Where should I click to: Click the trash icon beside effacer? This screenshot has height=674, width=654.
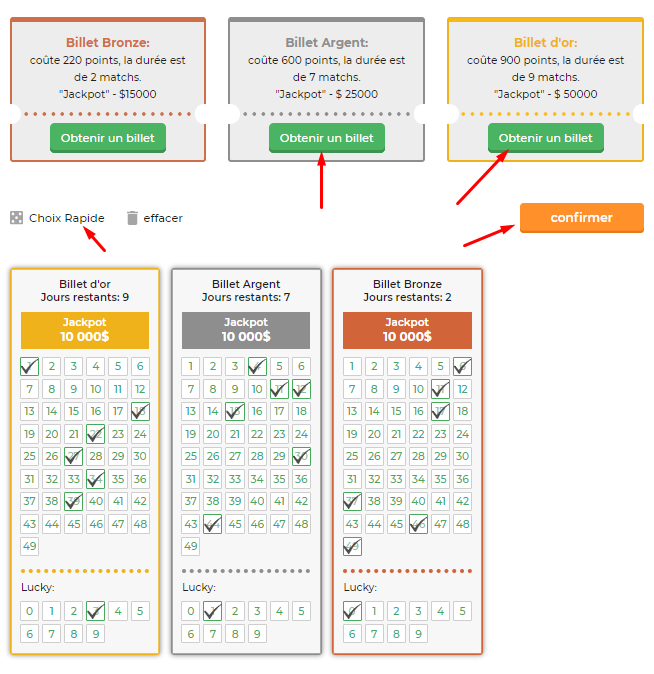[x=132, y=218]
